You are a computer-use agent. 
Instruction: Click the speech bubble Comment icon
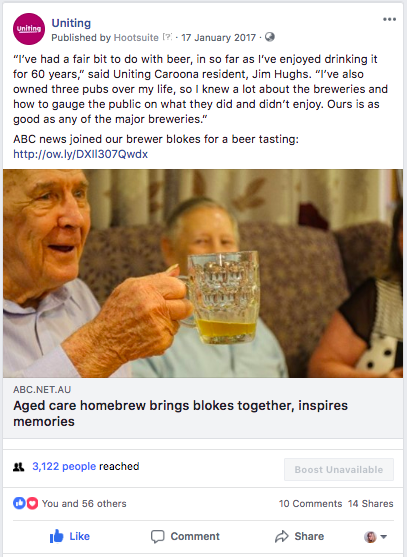(x=157, y=536)
